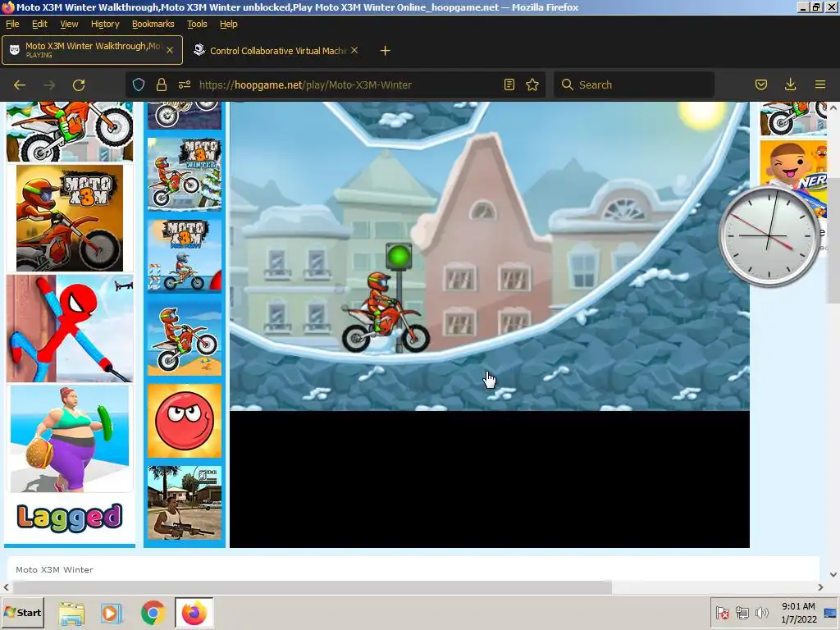The height and width of the screenshot is (630, 840).
Task: Click the horizontal scrollbar right arrow
Action: (820, 587)
